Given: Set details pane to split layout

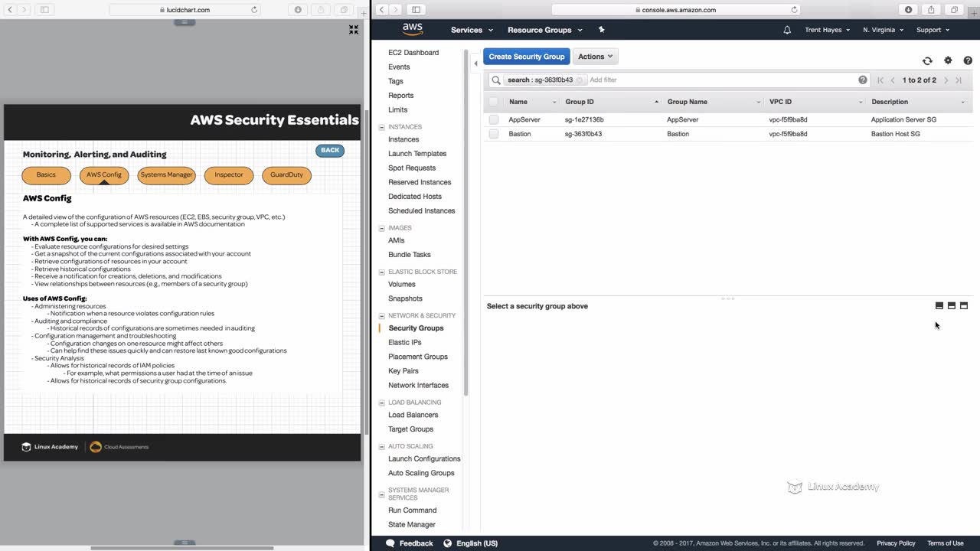Looking at the screenshot, I should pos(952,306).
